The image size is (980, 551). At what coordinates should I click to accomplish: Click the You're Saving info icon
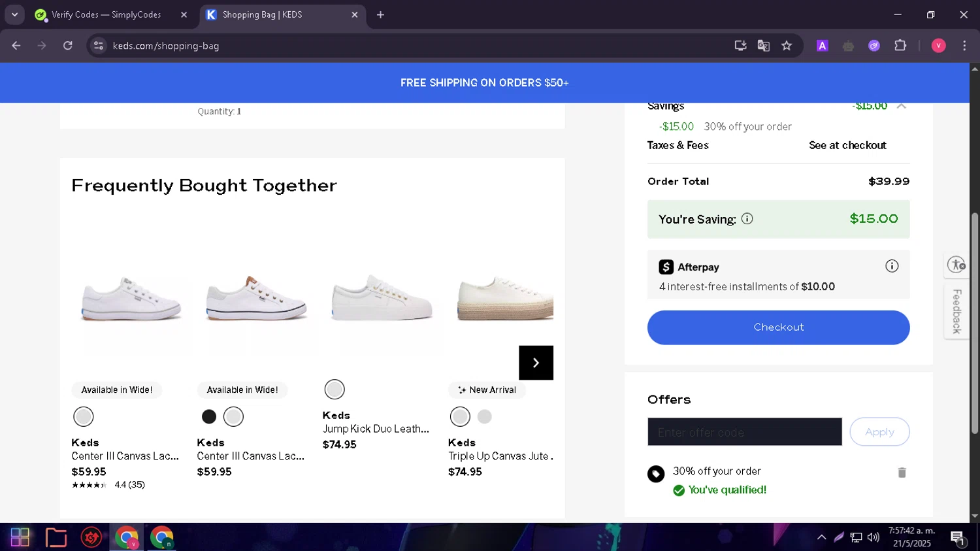coord(747,219)
